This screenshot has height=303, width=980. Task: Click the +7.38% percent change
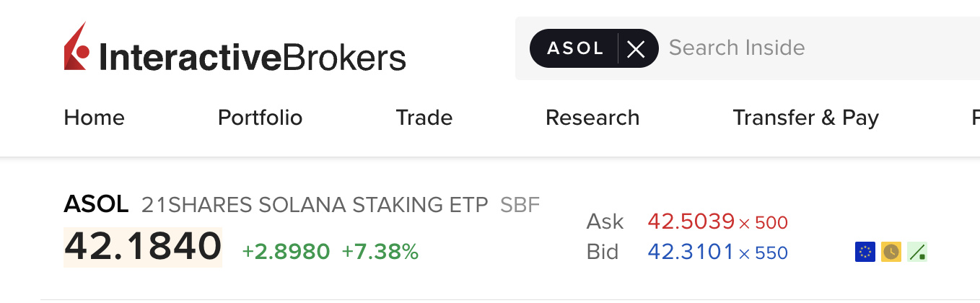pyautogui.click(x=380, y=252)
